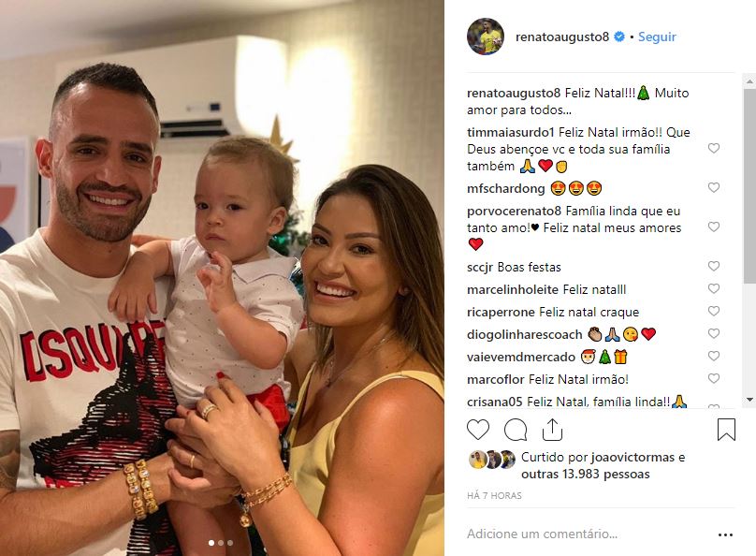The height and width of the screenshot is (556, 756).
Task: Click the scrollbar down arrow in comments
Action: coord(749,400)
